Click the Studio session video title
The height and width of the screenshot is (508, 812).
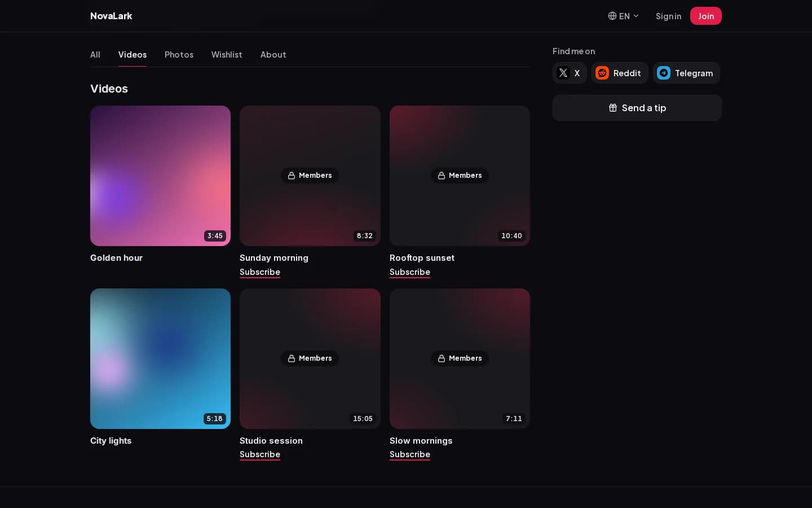[x=271, y=441]
